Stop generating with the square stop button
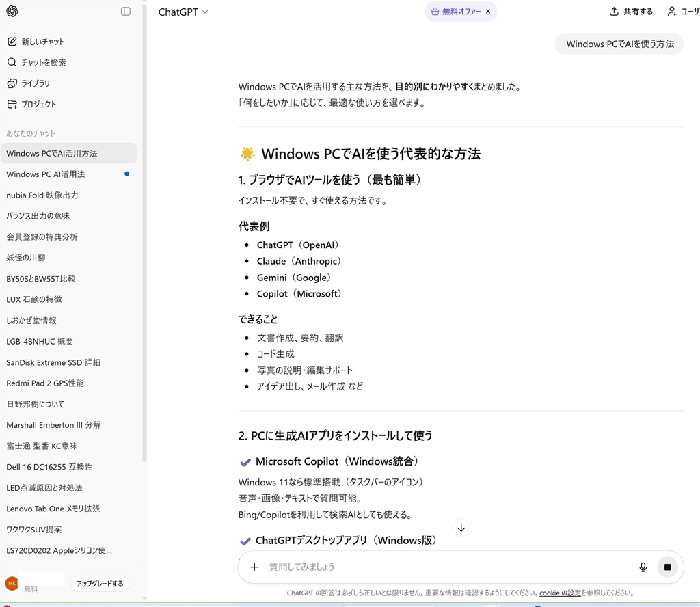700x607 pixels. 667,567
